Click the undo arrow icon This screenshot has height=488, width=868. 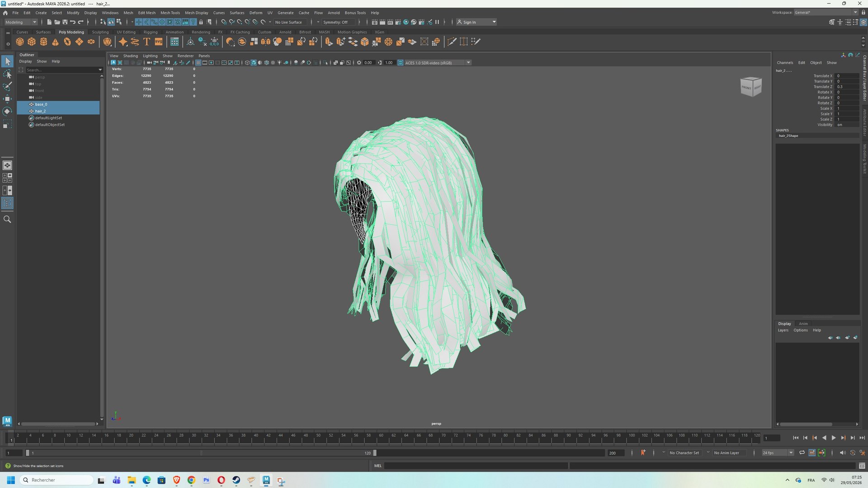point(72,22)
